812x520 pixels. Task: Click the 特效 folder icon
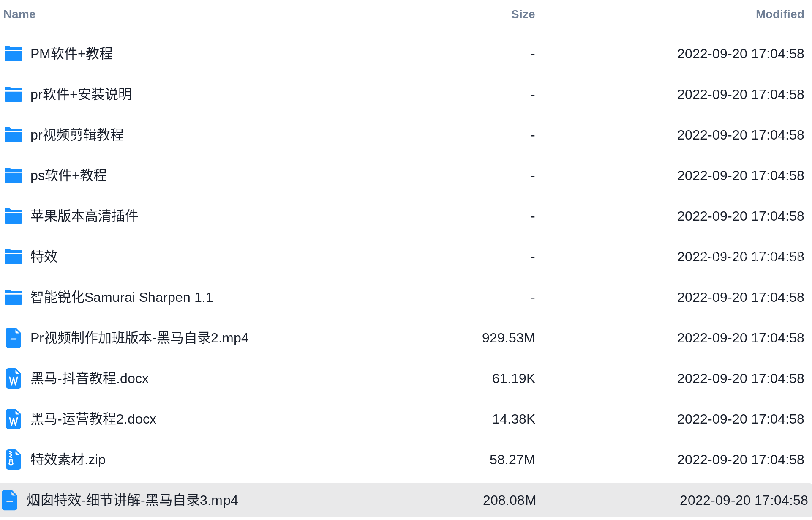point(14,257)
